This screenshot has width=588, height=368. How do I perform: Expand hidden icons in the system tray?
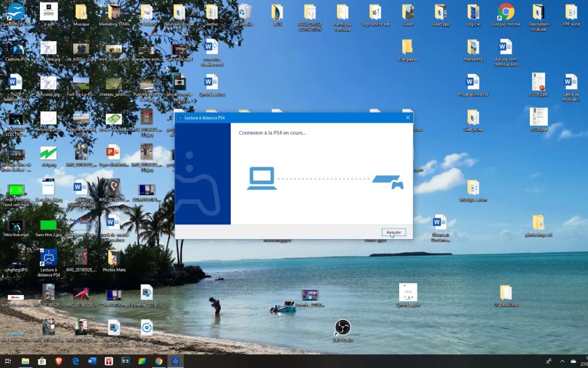562,361
